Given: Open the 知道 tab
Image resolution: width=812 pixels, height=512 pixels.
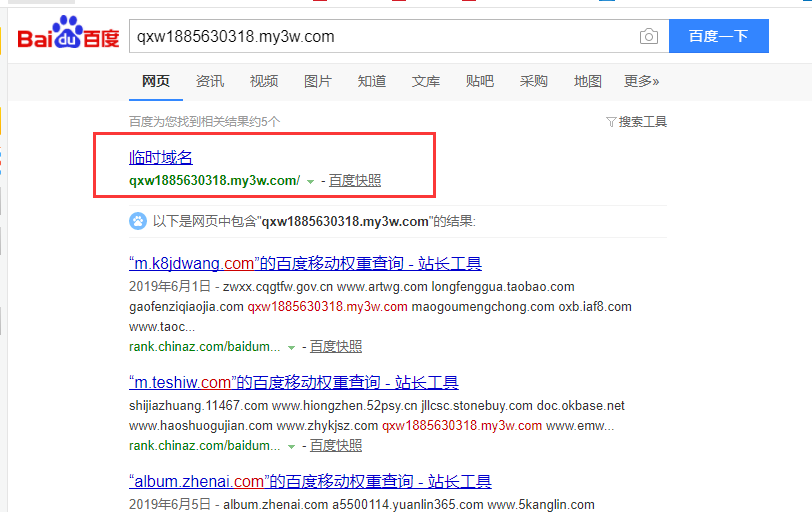Looking at the screenshot, I should pos(372,81).
